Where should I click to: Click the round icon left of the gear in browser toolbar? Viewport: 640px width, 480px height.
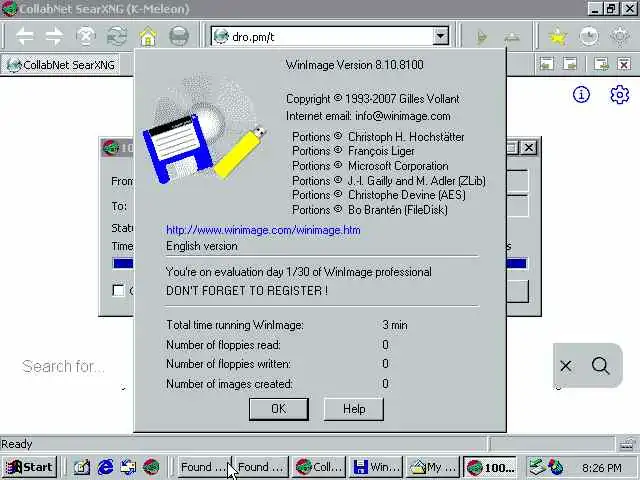[589, 37]
